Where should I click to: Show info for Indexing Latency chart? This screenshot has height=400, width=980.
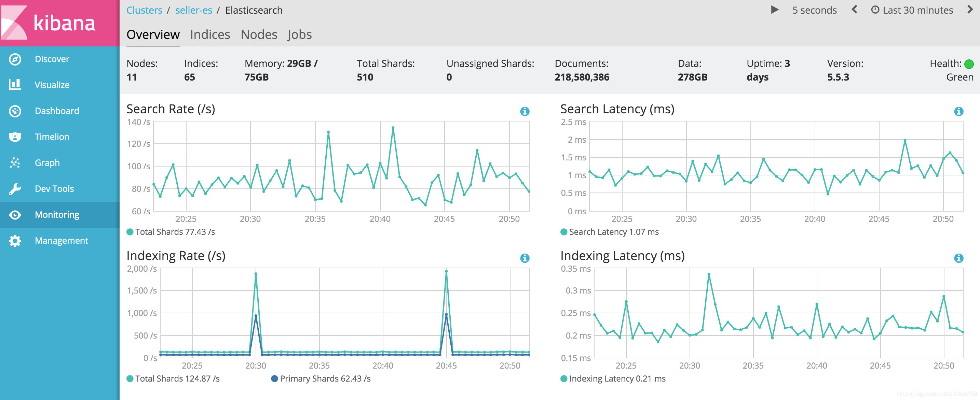pos(958,258)
